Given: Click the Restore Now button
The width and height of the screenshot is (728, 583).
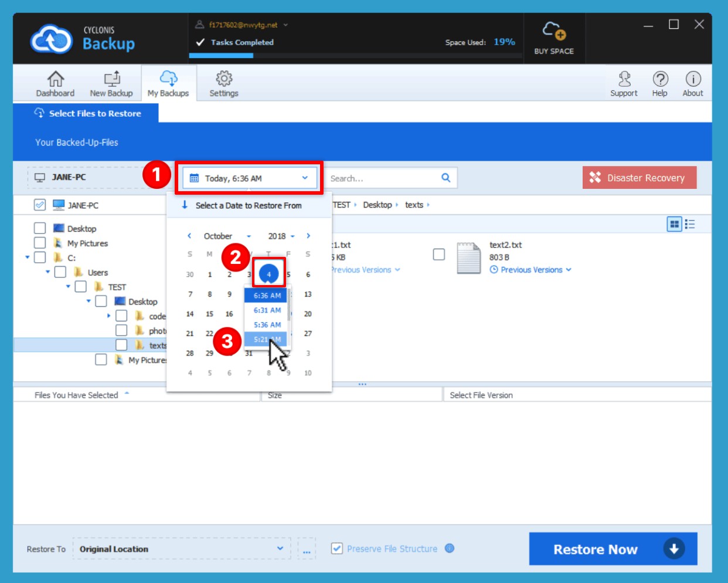Looking at the screenshot, I should point(613,549).
